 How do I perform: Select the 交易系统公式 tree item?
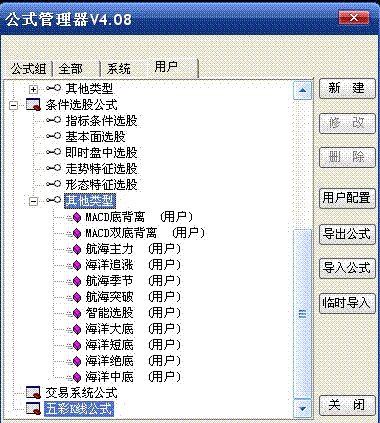81,393
